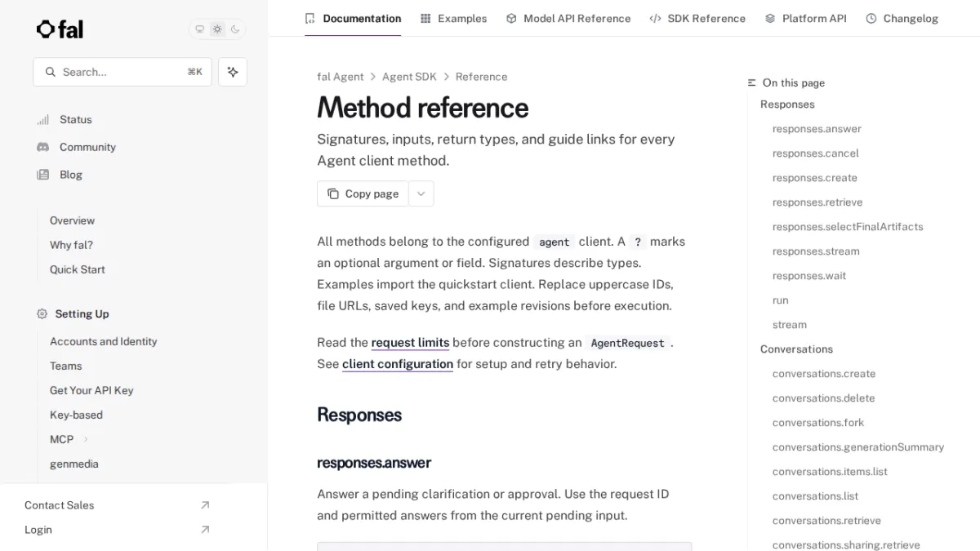Switch to system theme mode
This screenshot has height=551, width=980.
[199, 29]
